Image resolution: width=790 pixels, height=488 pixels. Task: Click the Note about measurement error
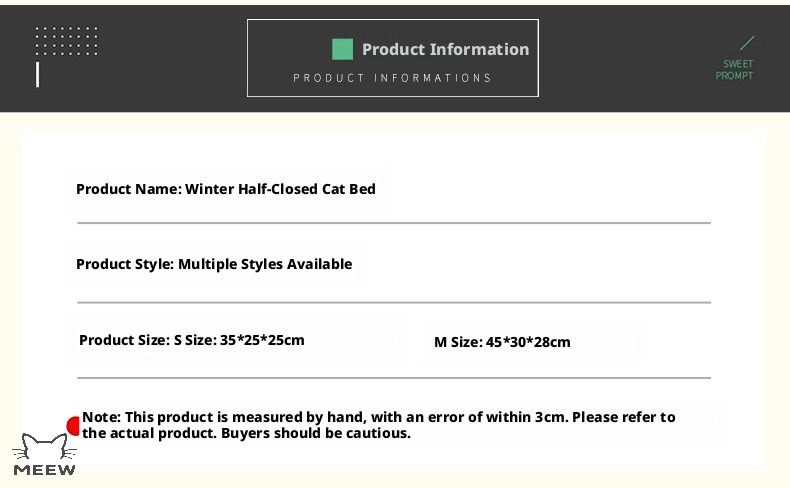coord(378,425)
